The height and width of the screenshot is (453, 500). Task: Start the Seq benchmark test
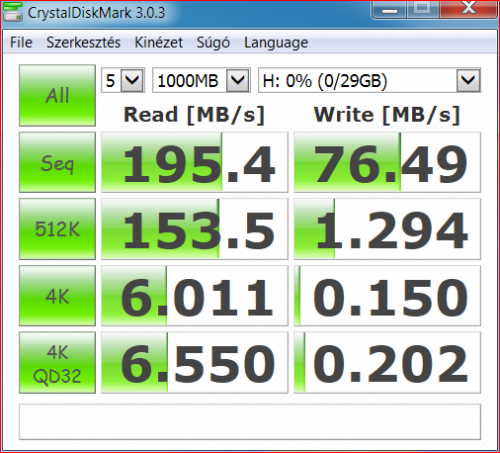tap(57, 162)
